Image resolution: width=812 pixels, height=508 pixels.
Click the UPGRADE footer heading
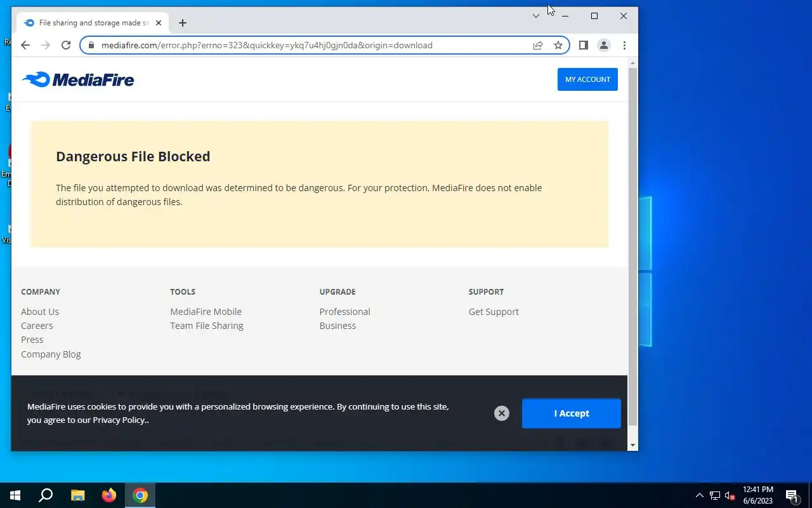(337, 292)
